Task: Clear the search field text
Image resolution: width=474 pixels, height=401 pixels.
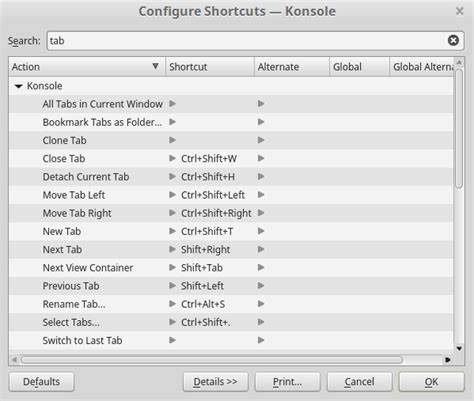Action: 453,41
